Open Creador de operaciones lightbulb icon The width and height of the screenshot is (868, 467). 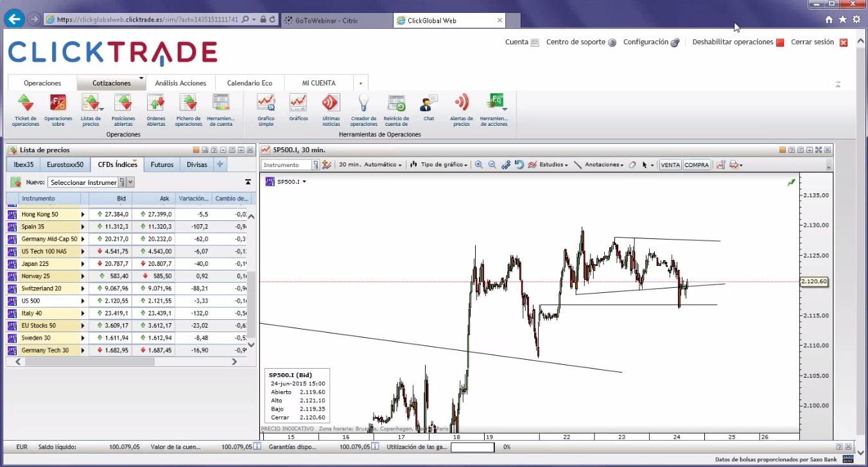(x=364, y=109)
